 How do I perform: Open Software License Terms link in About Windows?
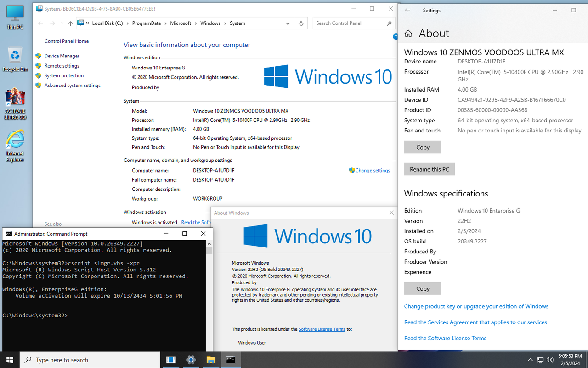tap(322, 329)
